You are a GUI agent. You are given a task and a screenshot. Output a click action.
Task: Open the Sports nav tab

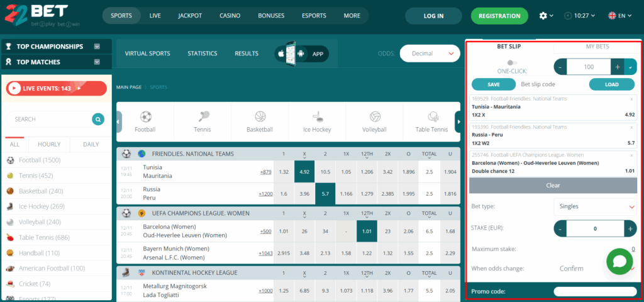pos(121,16)
